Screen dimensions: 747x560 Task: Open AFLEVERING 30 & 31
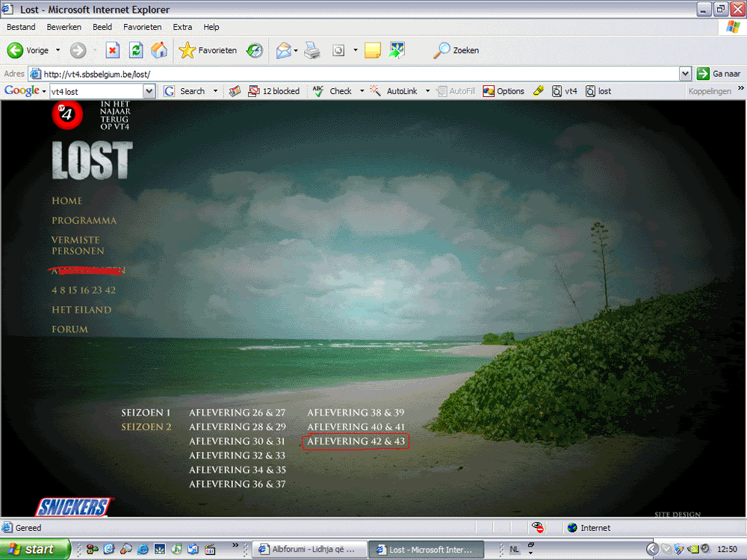tap(238, 441)
